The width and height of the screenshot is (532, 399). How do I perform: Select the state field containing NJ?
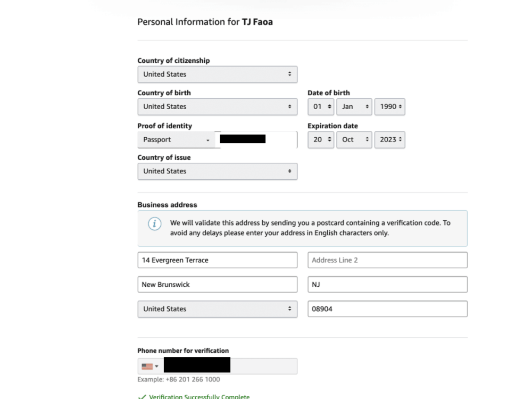(387, 284)
